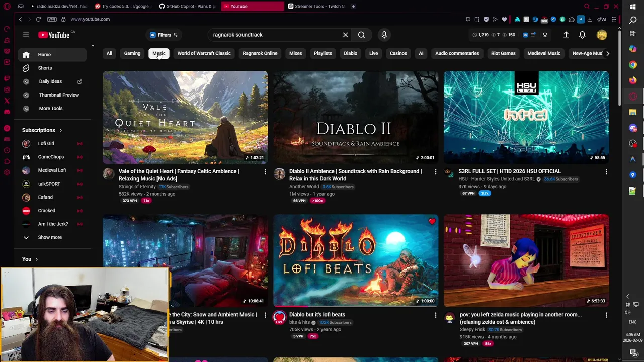644x362 pixels.
Task: Select the Medieval Music chip
Action: point(544,53)
